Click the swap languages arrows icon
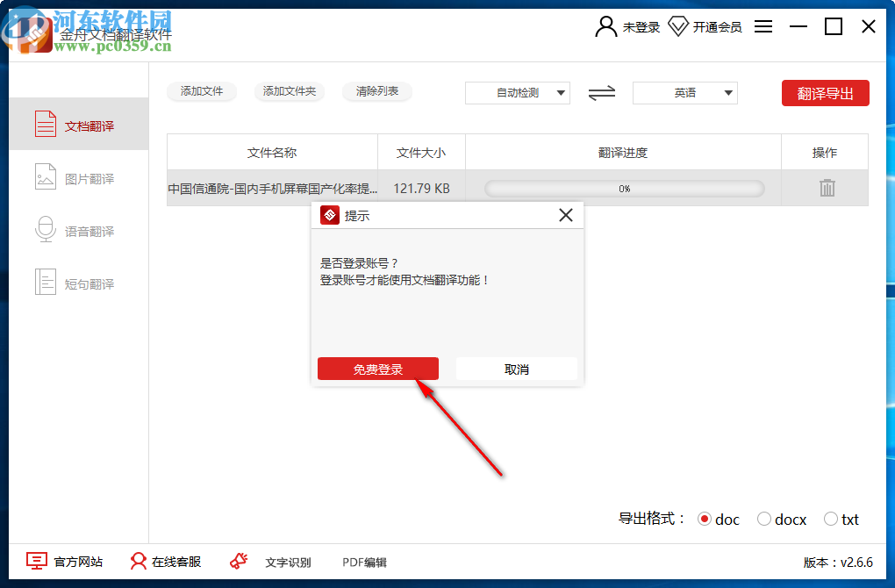 click(601, 93)
